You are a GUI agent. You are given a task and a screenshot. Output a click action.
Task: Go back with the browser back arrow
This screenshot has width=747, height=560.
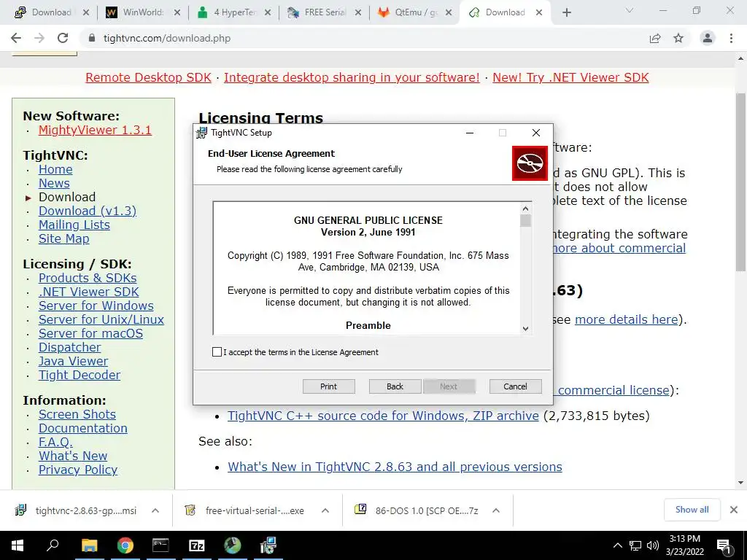16,38
